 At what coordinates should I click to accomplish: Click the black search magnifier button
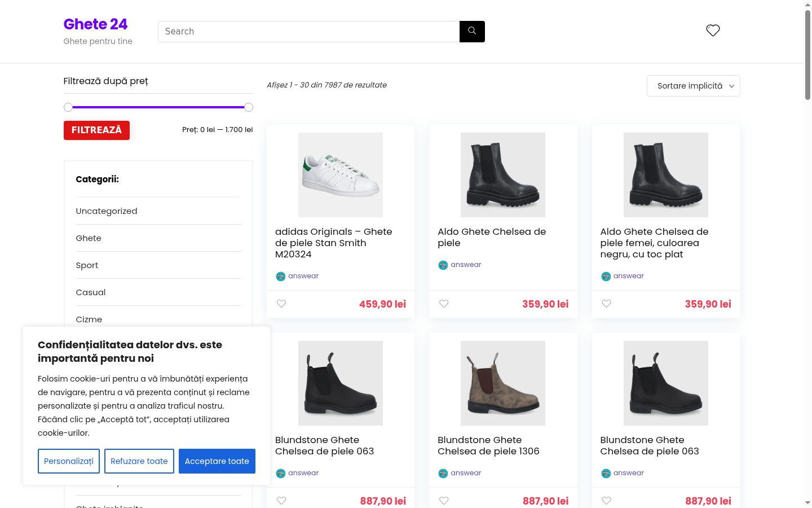(472, 32)
